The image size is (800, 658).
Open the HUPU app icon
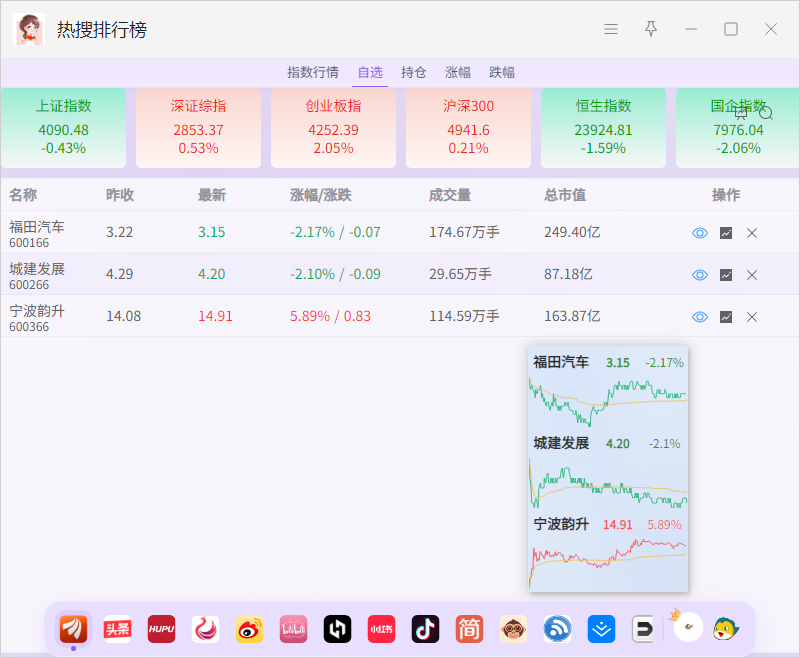point(161,629)
